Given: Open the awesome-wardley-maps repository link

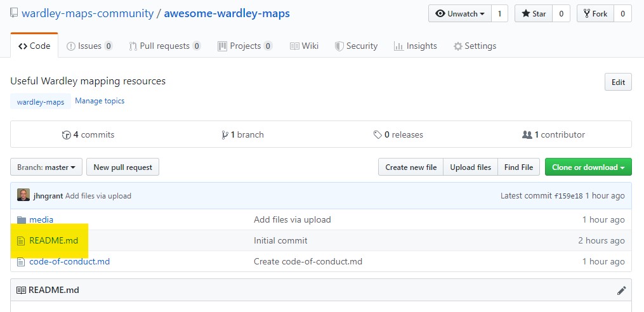Looking at the screenshot, I should 227,13.
